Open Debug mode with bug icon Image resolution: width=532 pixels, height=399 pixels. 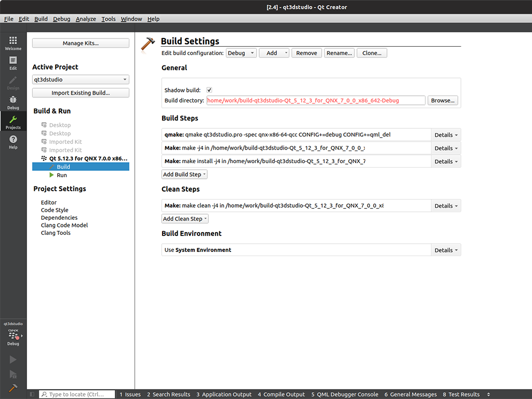[13, 102]
